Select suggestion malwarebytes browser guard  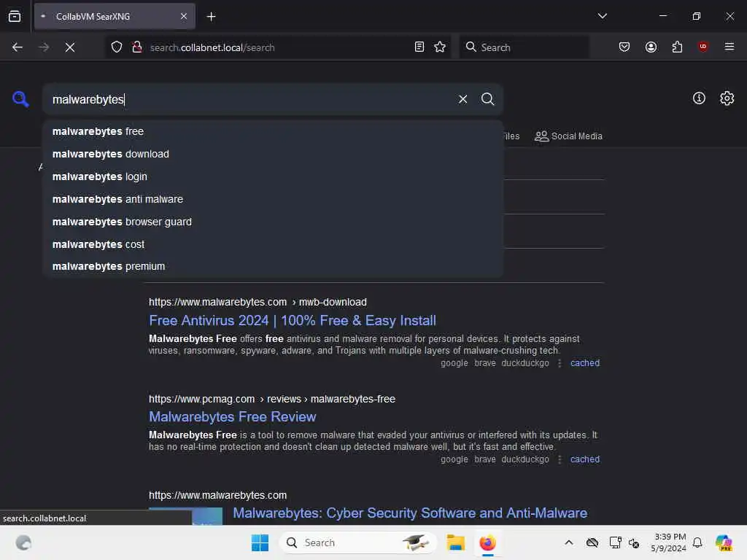[273, 222]
